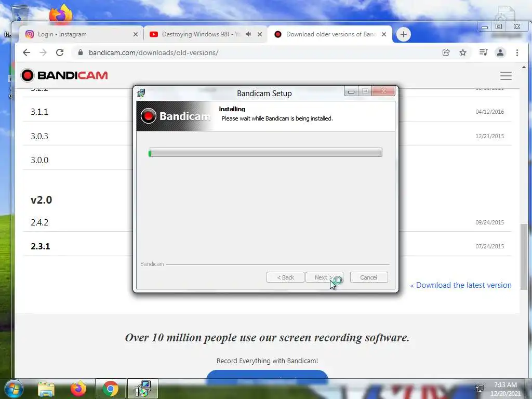Open the Download the latest version link

[x=461, y=285]
